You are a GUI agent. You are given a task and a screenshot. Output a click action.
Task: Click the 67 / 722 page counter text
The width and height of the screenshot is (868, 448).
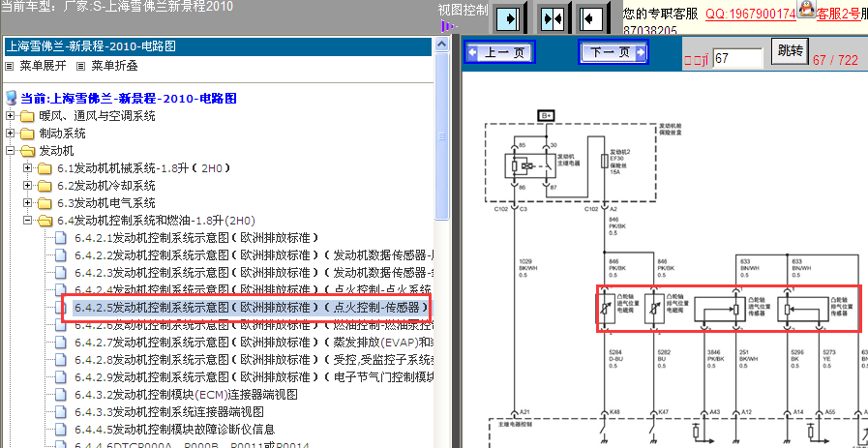click(835, 60)
